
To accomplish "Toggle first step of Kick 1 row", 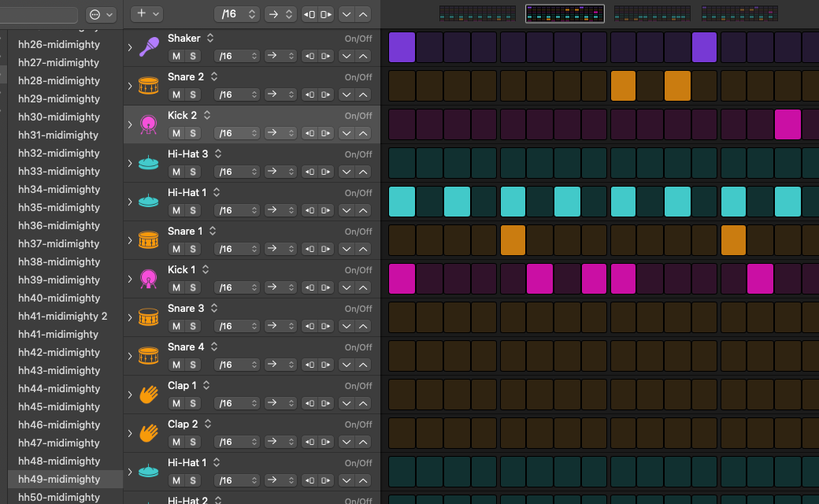I will pyautogui.click(x=402, y=278).
